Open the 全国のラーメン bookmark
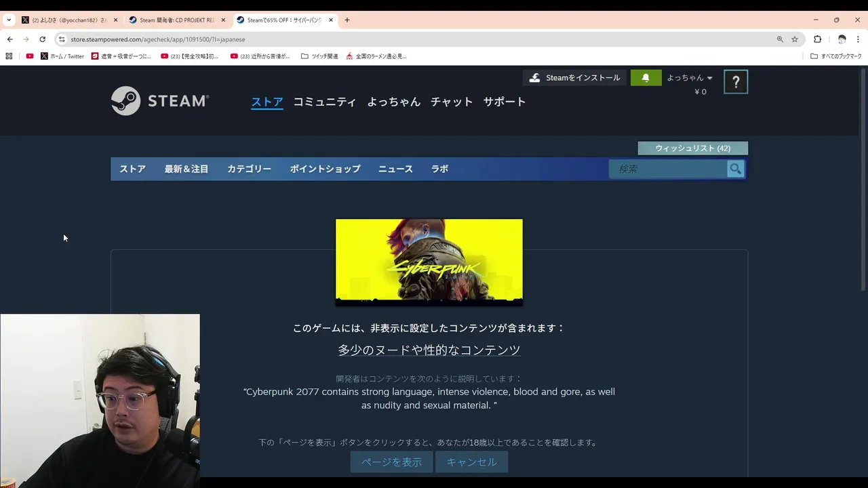Image resolution: width=868 pixels, height=488 pixels. [x=376, y=56]
